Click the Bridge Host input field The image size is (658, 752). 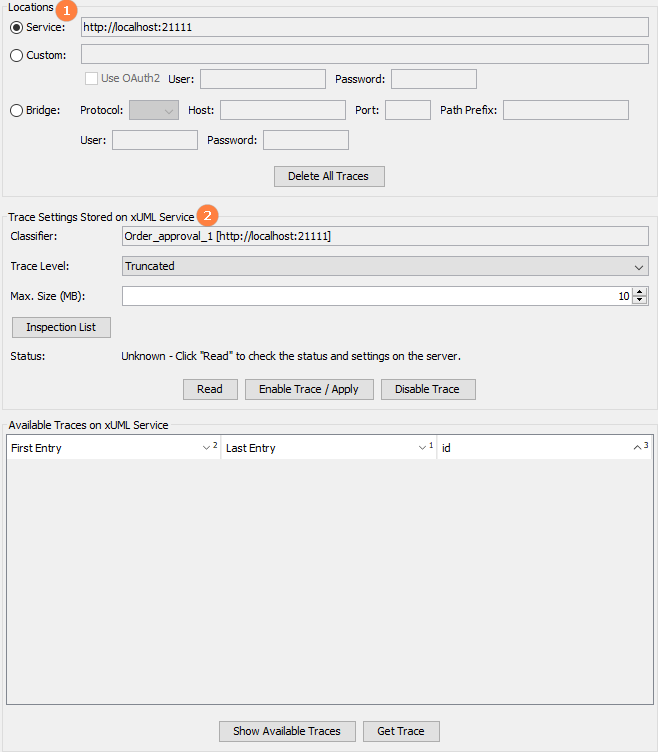point(282,110)
